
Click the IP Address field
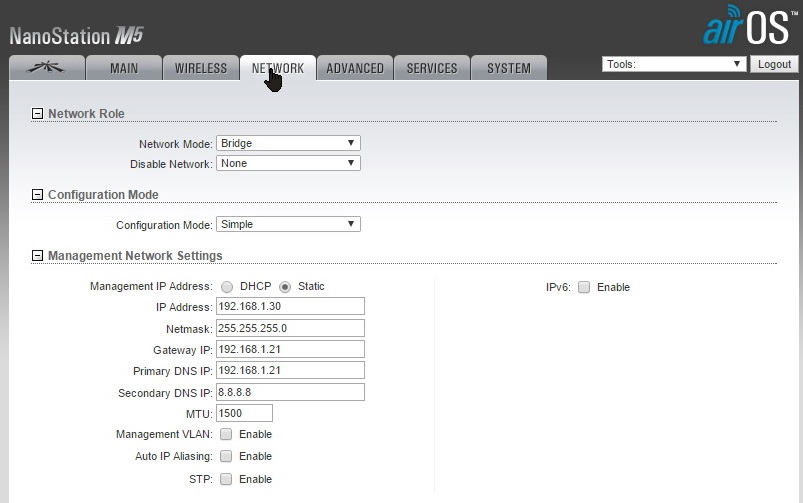tap(290, 306)
